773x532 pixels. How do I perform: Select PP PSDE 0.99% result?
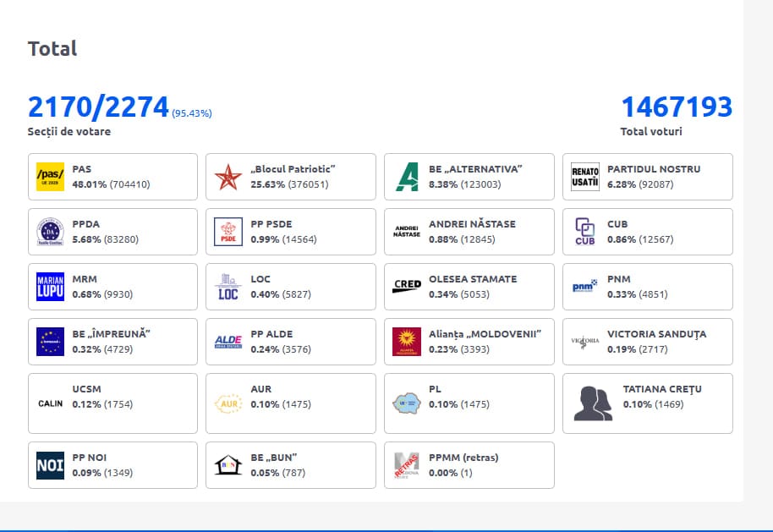(283, 239)
